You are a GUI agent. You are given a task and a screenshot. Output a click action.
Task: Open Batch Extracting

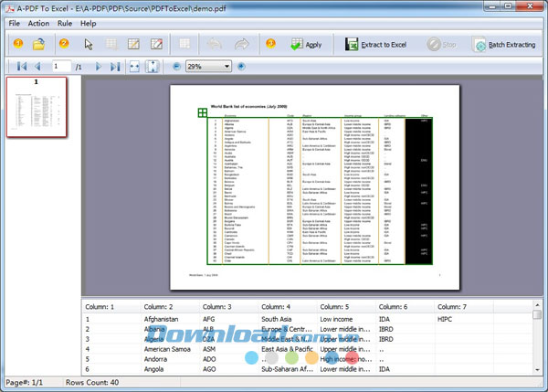pyautogui.click(x=504, y=45)
